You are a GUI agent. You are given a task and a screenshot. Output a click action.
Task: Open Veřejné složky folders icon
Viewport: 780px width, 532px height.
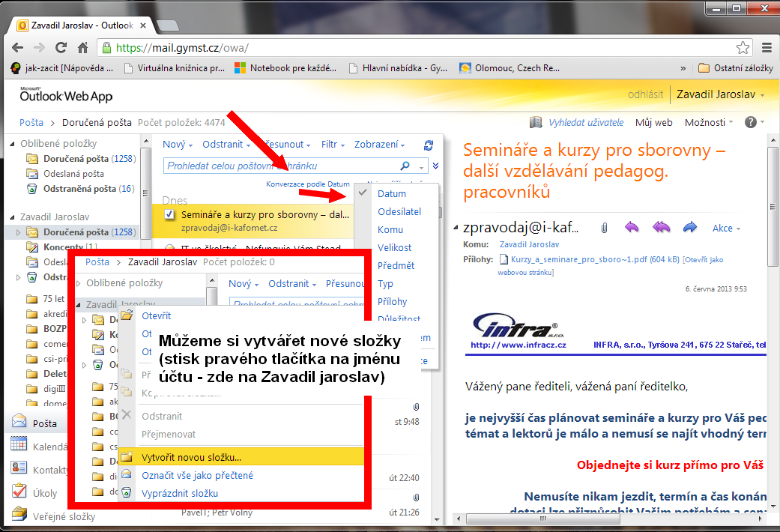point(19,513)
